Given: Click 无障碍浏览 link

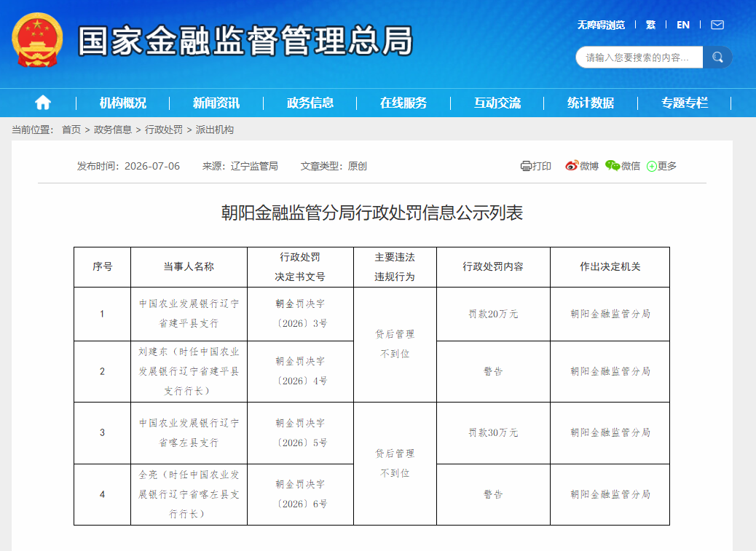Looking at the screenshot, I should [602, 25].
